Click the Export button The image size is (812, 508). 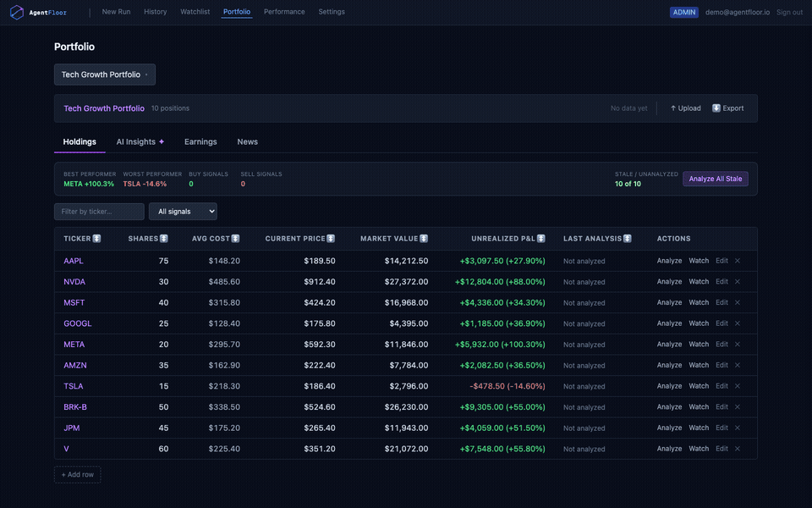727,108
